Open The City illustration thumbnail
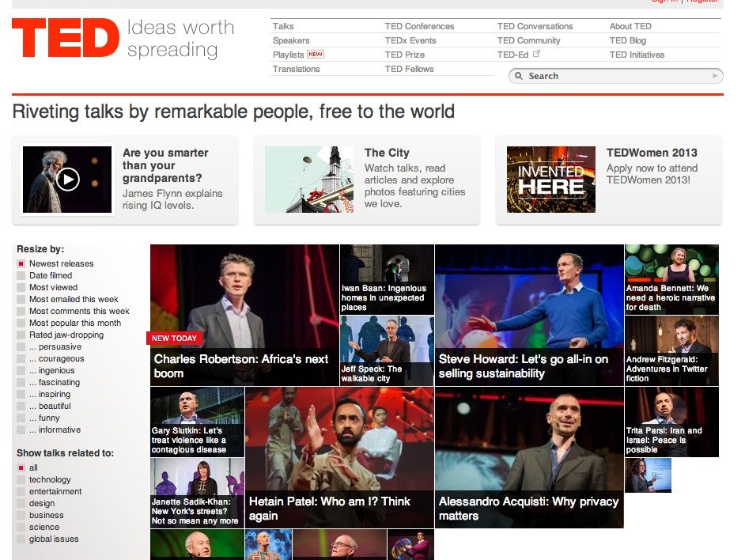Viewport: 745px width, 560px height. [x=308, y=180]
